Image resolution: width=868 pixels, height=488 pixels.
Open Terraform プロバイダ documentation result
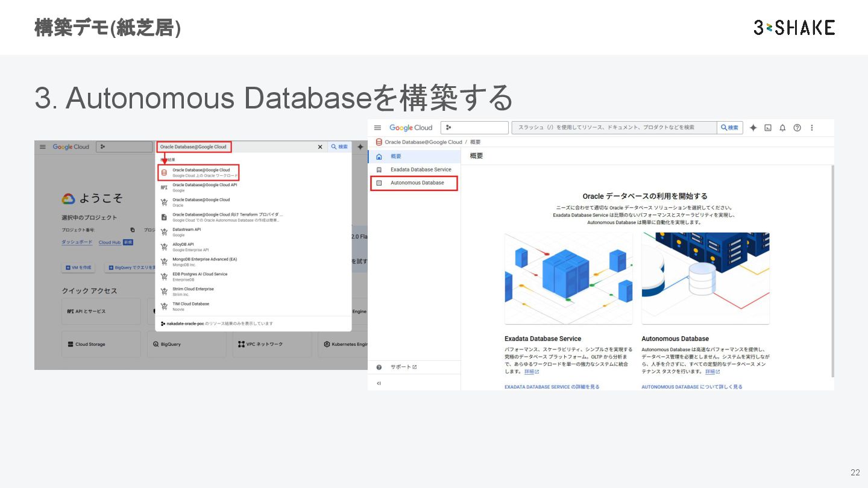pyautogui.click(x=253, y=217)
